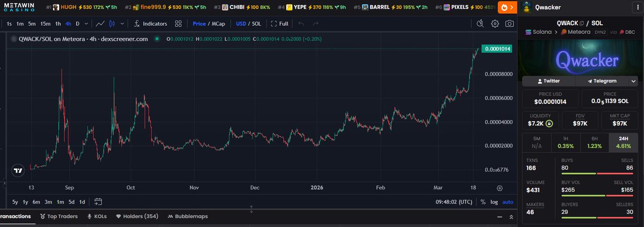Copy the QWACK token address
The image size is (644, 227).
582,24
